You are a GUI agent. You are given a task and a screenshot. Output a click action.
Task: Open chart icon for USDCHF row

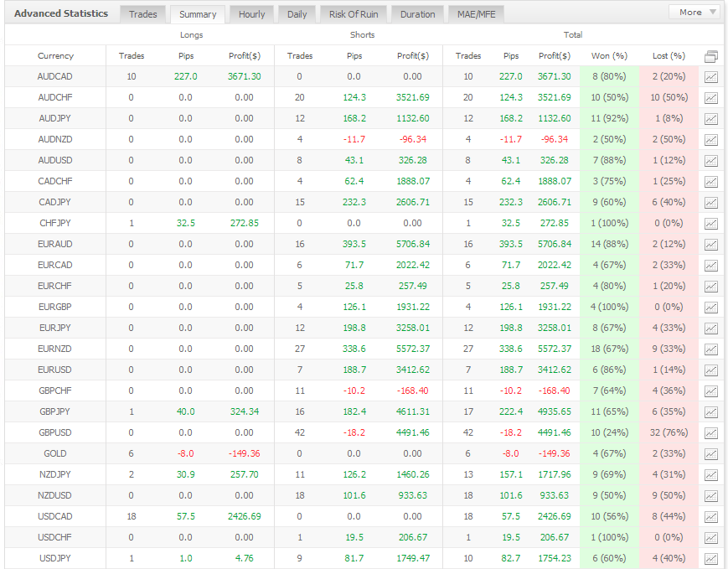coord(710,538)
